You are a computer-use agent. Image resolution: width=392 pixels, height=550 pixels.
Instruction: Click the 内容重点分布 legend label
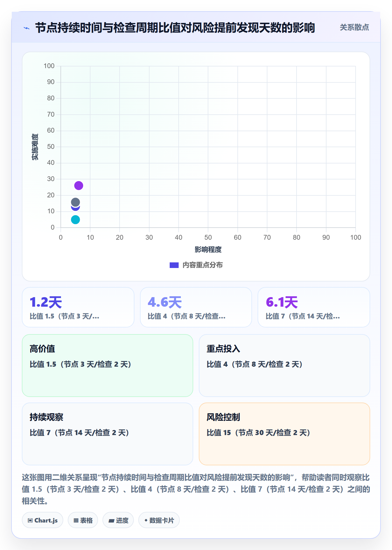[x=202, y=265]
